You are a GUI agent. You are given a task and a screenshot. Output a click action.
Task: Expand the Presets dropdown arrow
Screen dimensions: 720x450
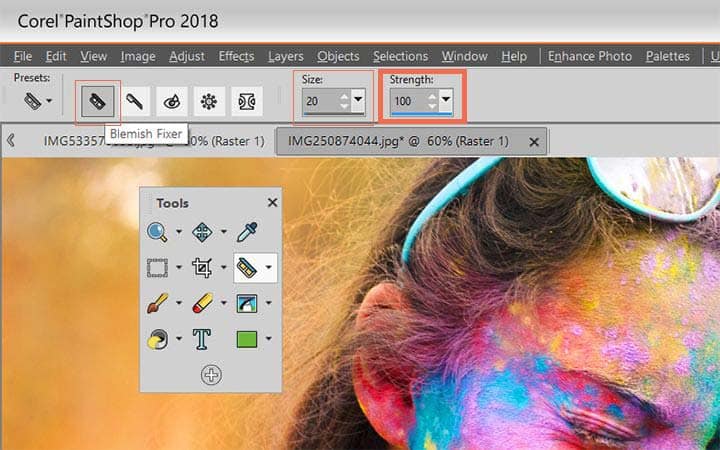(x=49, y=101)
